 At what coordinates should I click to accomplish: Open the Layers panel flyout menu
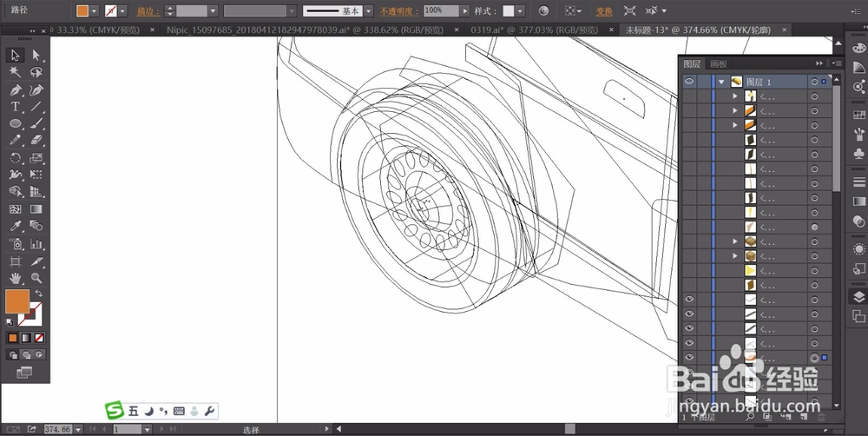pos(837,63)
